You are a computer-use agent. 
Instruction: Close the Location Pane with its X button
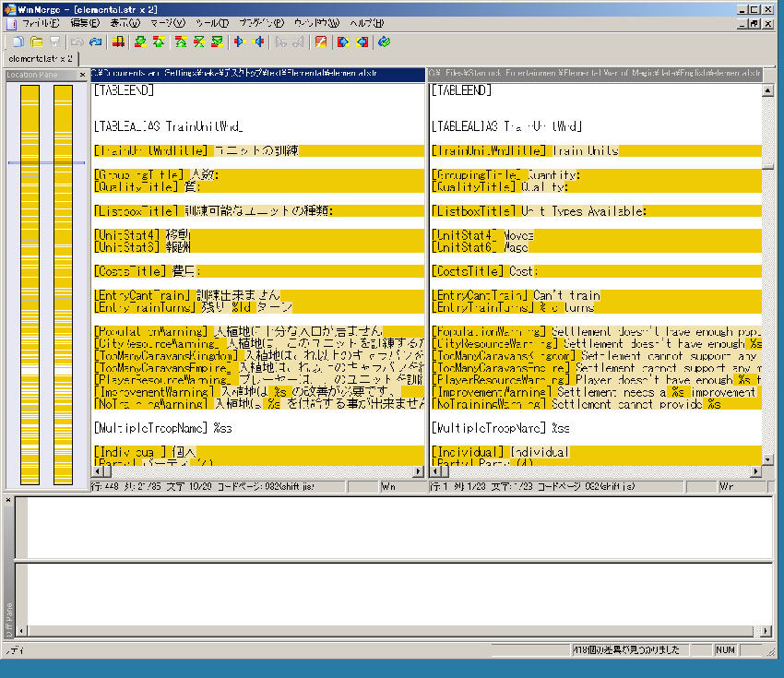82,75
